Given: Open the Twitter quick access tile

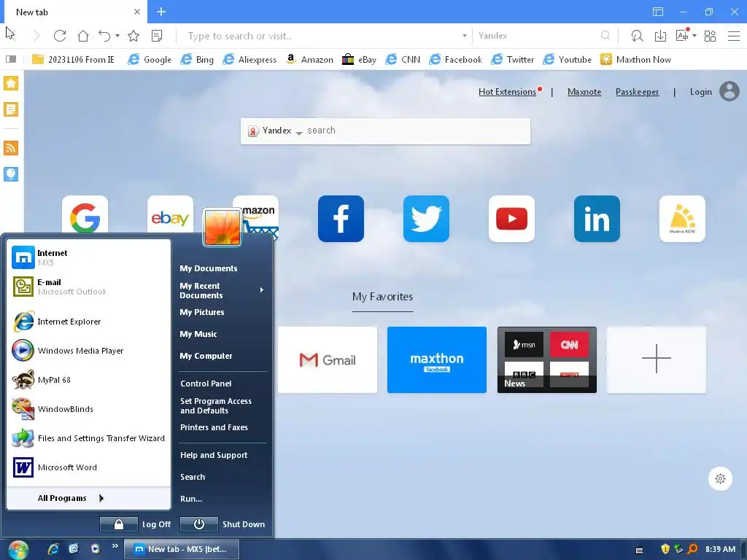Looking at the screenshot, I should pyautogui.click(x=426, y=219).
